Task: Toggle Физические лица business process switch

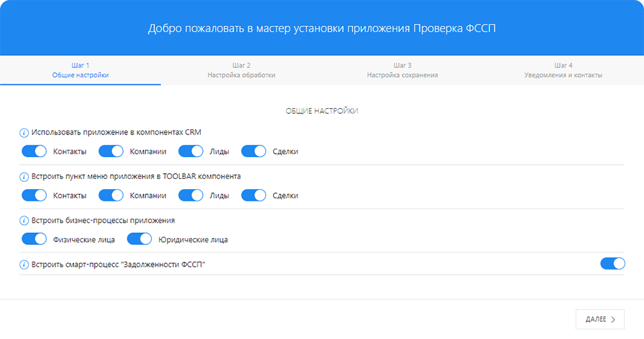Action: [34, 239]
